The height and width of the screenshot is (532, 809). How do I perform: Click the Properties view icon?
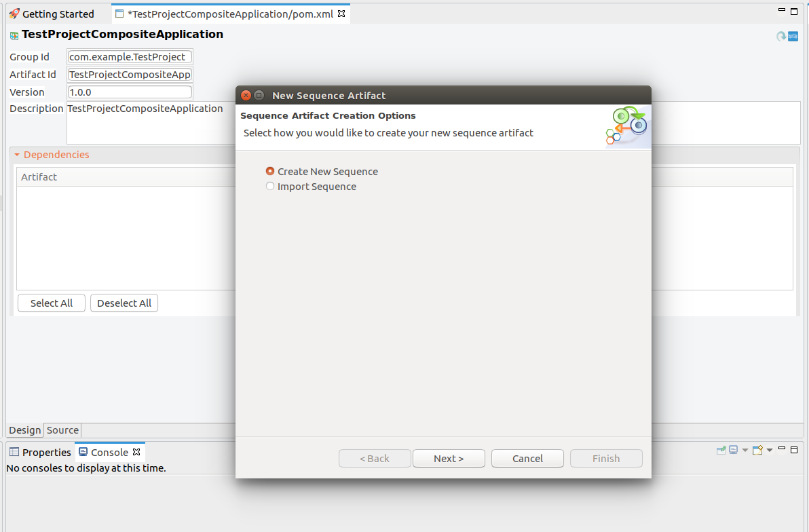click(14, 452)
